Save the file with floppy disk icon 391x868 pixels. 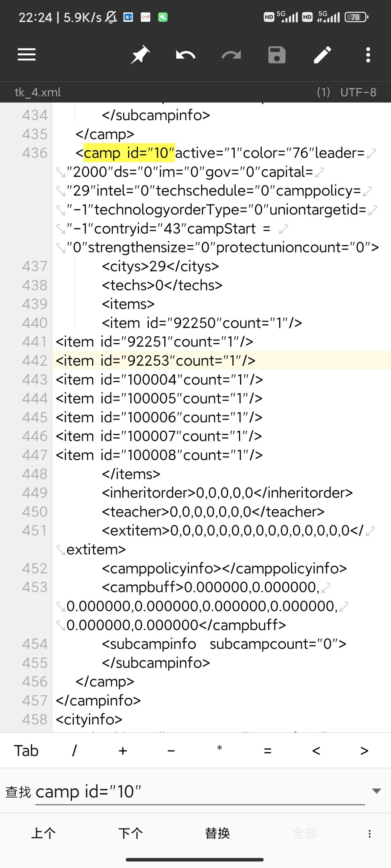point(277,55)
